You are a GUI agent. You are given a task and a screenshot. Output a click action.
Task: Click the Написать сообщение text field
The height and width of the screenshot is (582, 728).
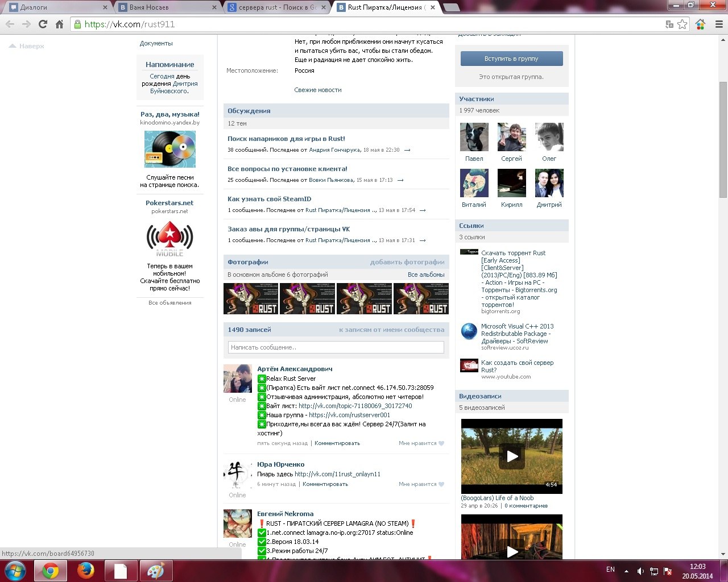click(336, 347)
